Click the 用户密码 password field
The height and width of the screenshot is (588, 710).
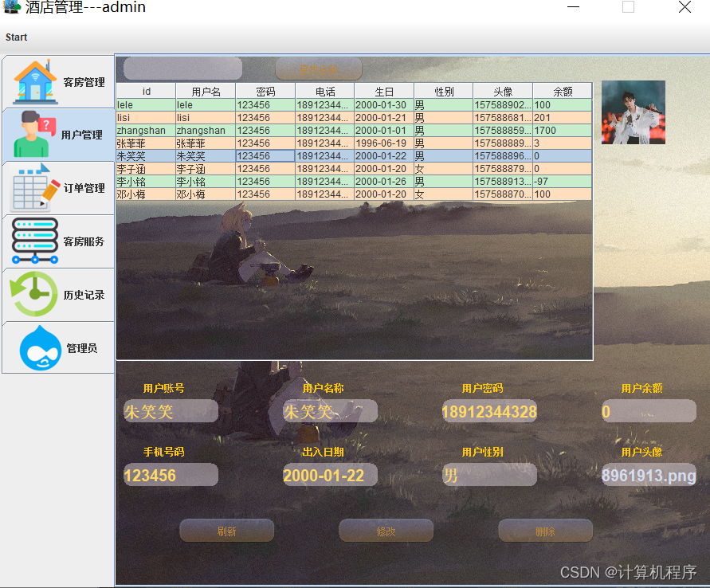(x=489, y=411)
